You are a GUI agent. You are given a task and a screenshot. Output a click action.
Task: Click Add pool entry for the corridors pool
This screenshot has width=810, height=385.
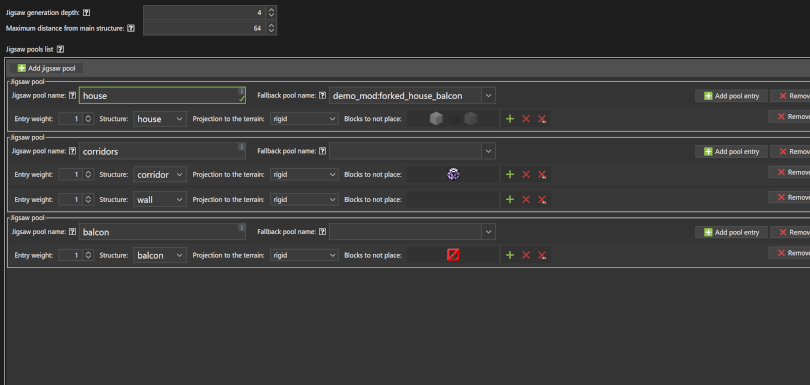(x=731, y=151)
